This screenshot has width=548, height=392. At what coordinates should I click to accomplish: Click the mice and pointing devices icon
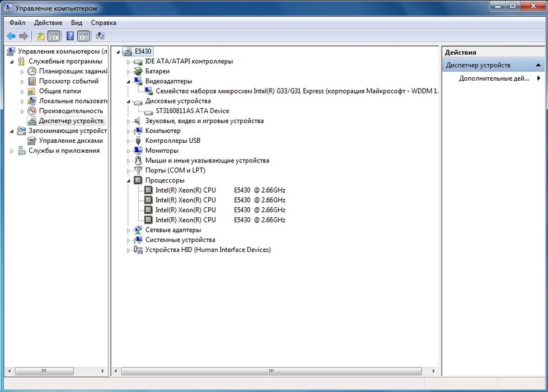[x=138, y=161]
